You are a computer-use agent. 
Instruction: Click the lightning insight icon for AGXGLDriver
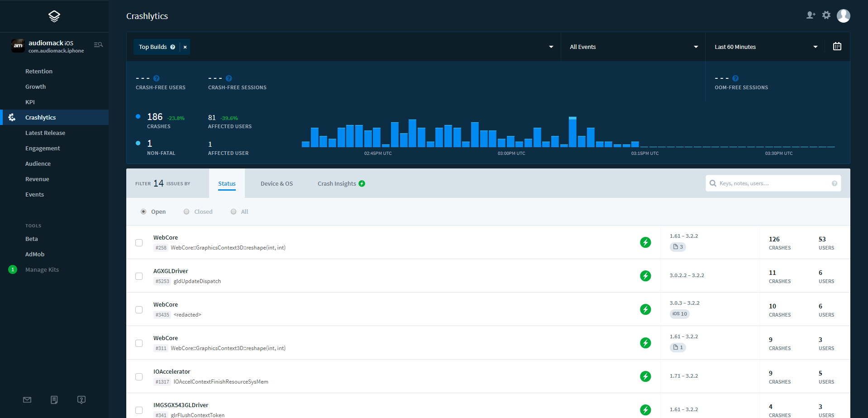pyautogui.click(x=645, y=276)
